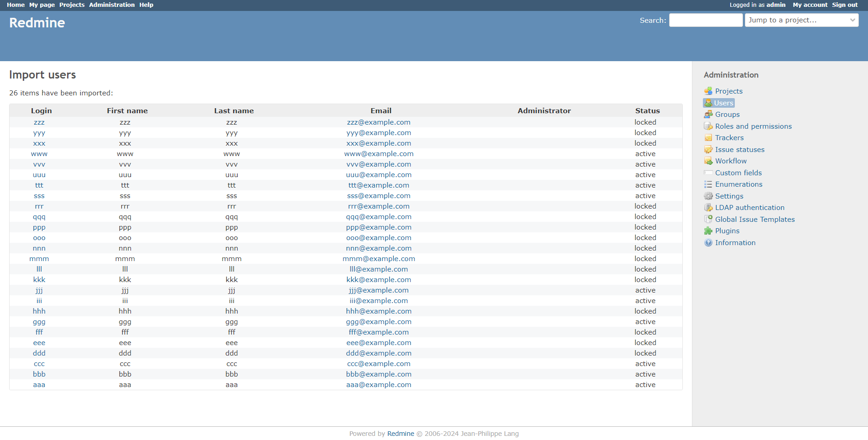Click the Status column header

click(x=647, y=111)
